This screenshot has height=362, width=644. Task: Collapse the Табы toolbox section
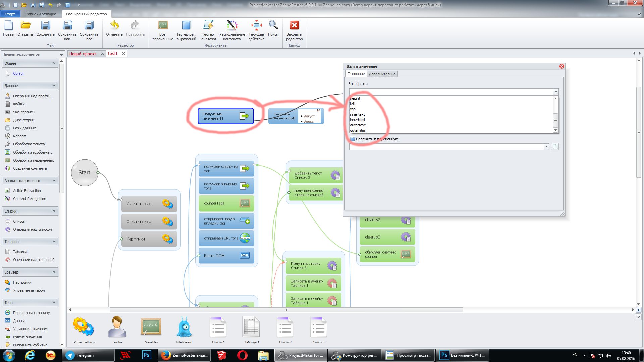pos(54,302)
